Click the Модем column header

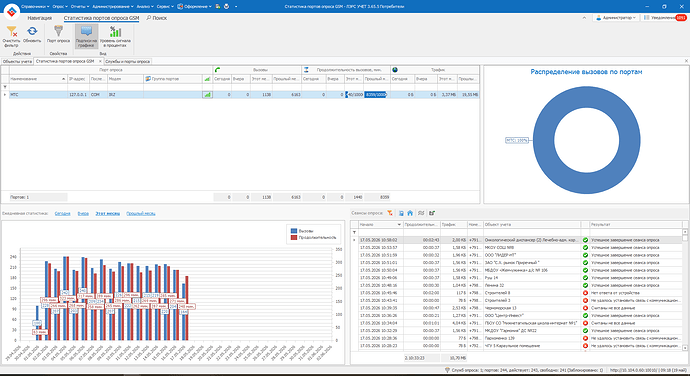point(125,79)
